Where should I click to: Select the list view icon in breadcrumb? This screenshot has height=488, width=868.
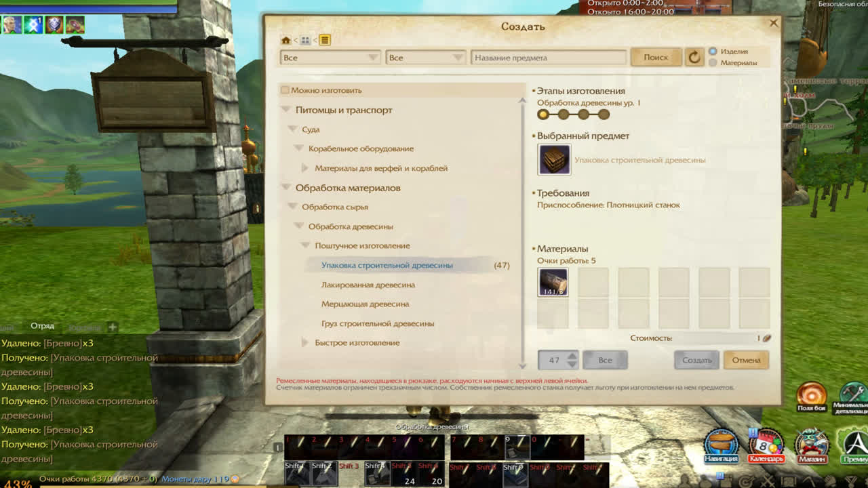click(325, 40)
